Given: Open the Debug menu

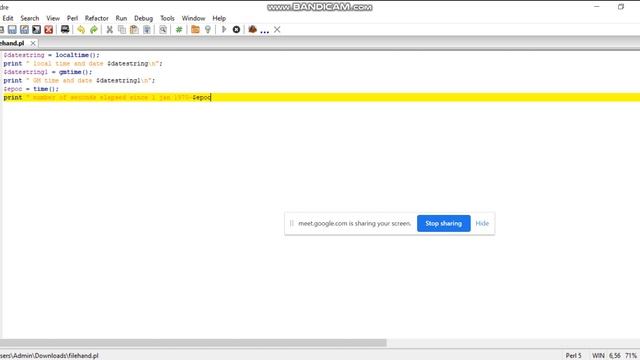Looking at the screenshot, I should (x=143, y=18).
